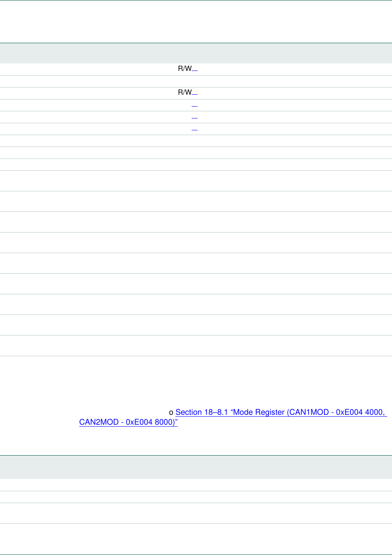
Task: Click the first row of the lower table
Action: click(x=196, y=485)
